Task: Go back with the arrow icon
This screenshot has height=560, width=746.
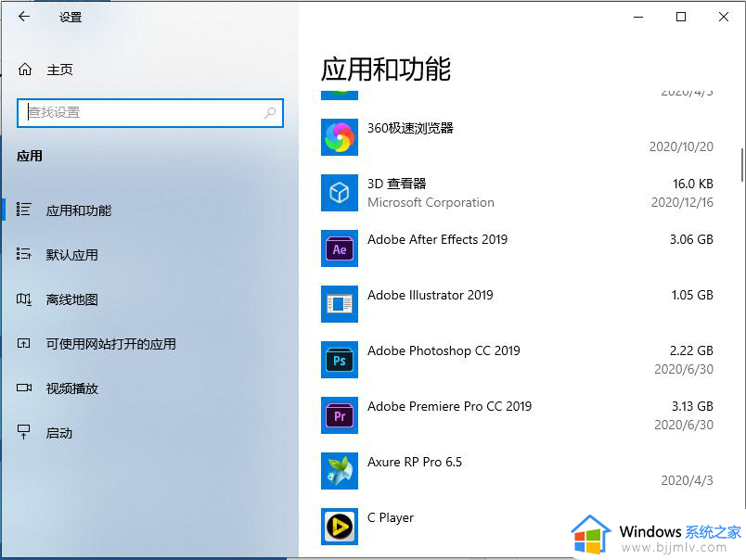Action: point(24,17)
